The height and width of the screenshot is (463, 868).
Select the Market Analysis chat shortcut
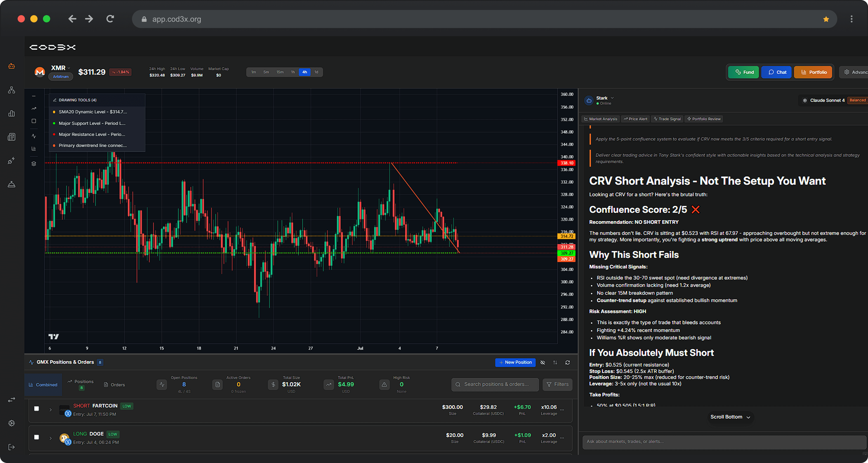click(600, 119)
